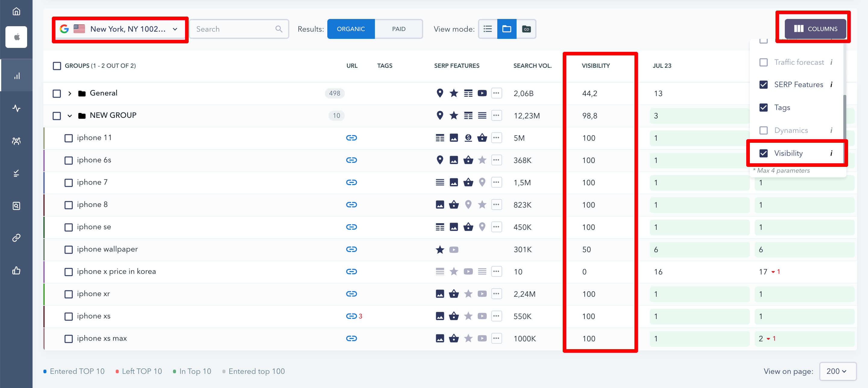Viewport: 868px width, 388px height.
Task: Click Visibility info icon in columns panel
Action: point(831,153)
